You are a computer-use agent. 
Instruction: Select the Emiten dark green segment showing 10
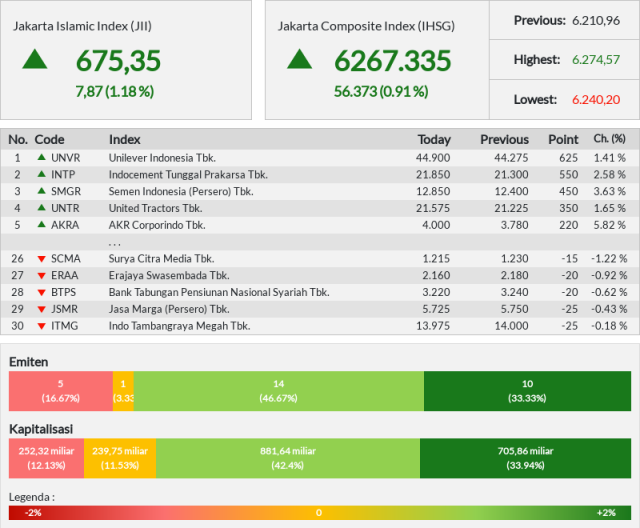pos(527,391)
